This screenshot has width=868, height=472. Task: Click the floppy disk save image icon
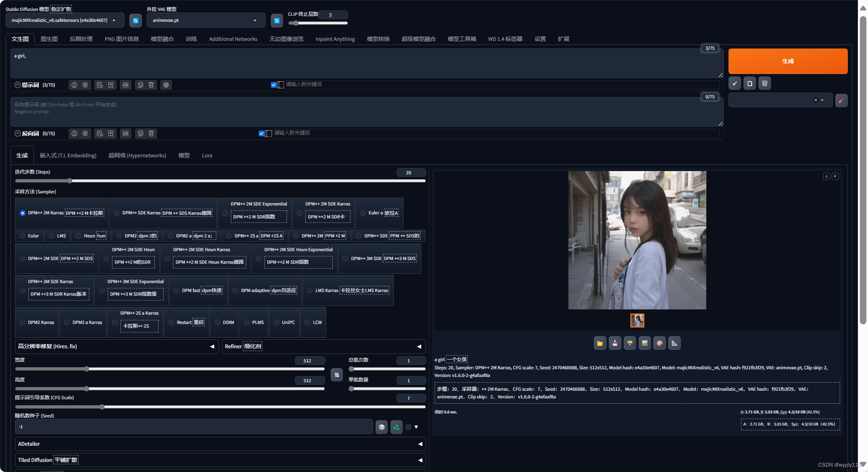615,343
